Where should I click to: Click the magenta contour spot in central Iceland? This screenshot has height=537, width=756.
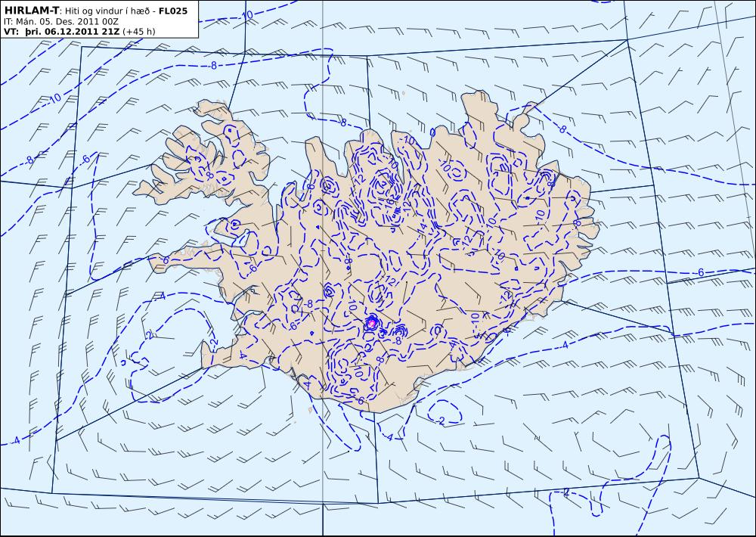click(370, 323)
